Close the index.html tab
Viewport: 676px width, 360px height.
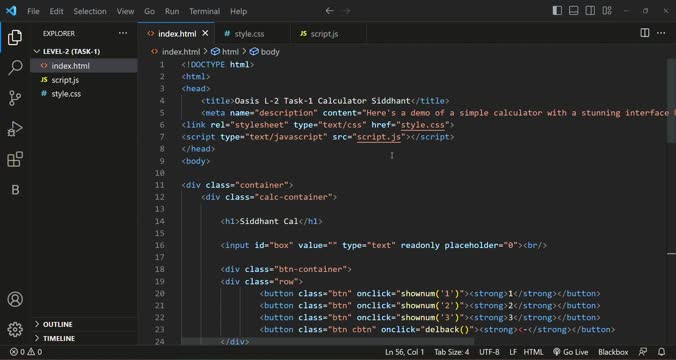[205, 33]
